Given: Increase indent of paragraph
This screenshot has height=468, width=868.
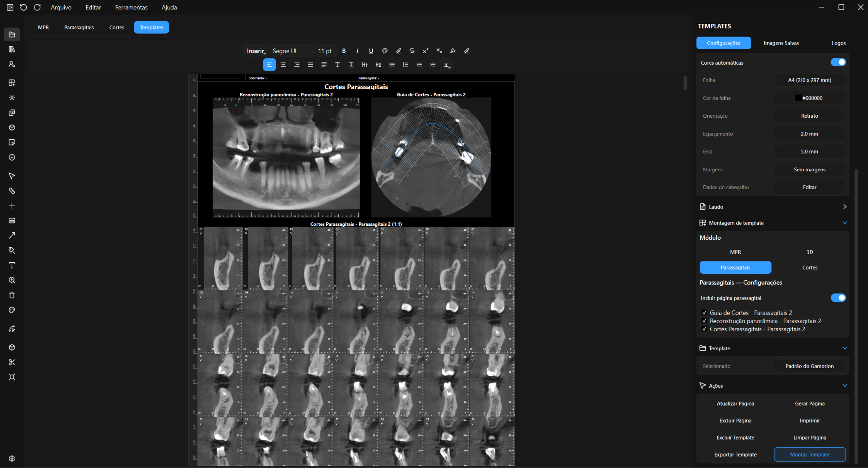Looking at the screenshot, I should (x=433, y=65).
